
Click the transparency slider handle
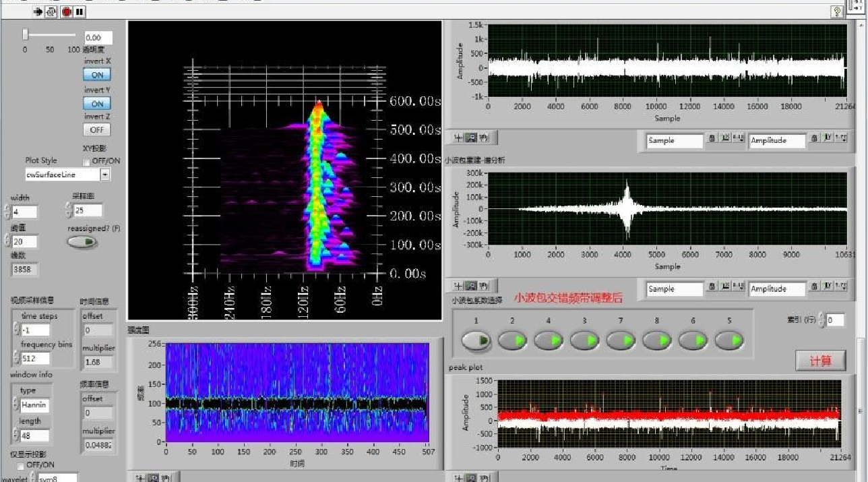point(26,34)
